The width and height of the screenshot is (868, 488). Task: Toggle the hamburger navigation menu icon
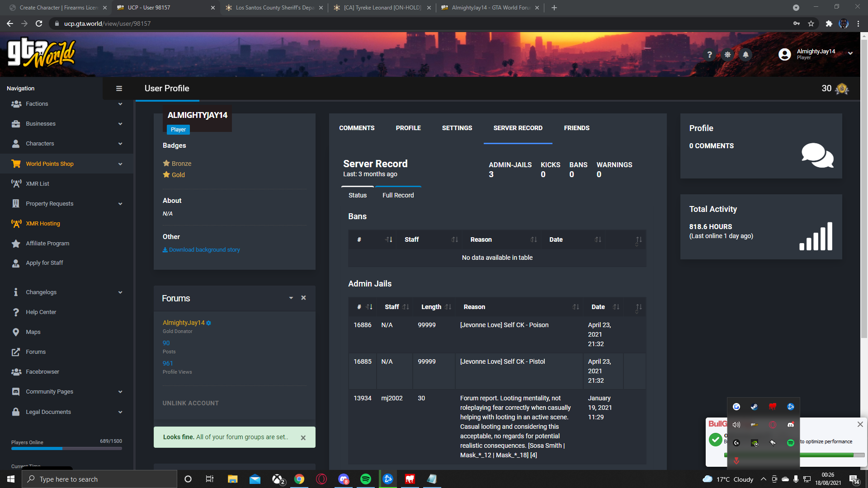coord(119,89)
